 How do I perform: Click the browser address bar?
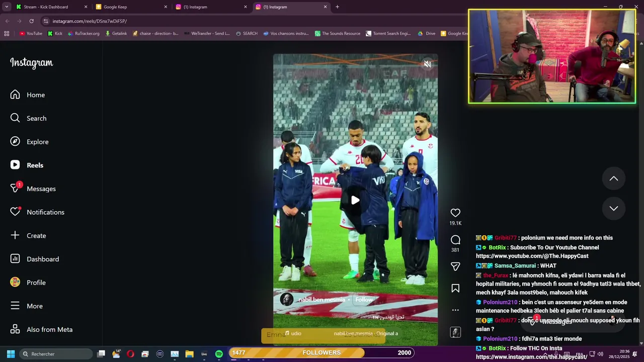[x=252, y=21]
